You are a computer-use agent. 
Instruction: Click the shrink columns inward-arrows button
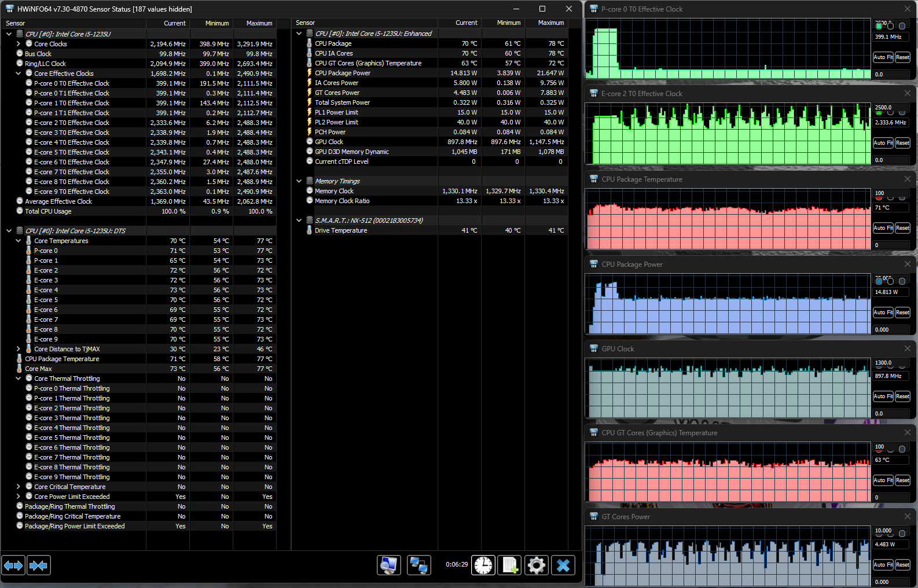pos(39,565)
